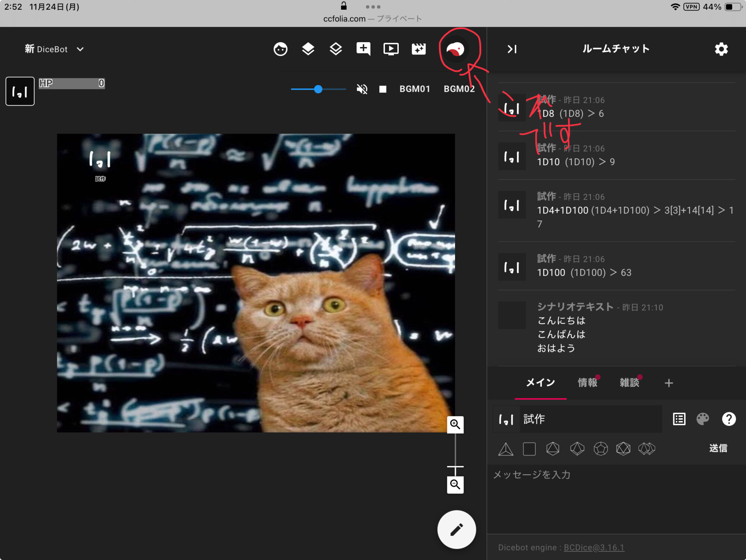Click the red bird icon in toolbar
Viewport: 746px width, 560px height.
455,49
